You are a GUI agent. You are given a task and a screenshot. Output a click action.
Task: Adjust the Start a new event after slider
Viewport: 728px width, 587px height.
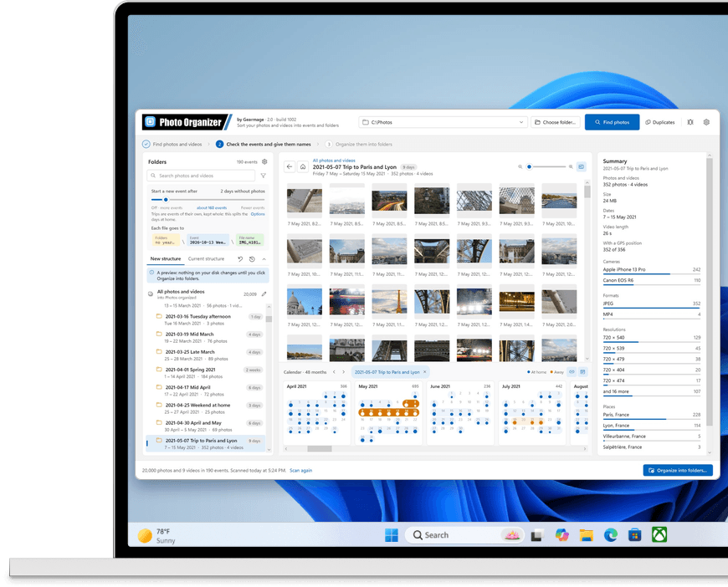click(x=166, y=200)
